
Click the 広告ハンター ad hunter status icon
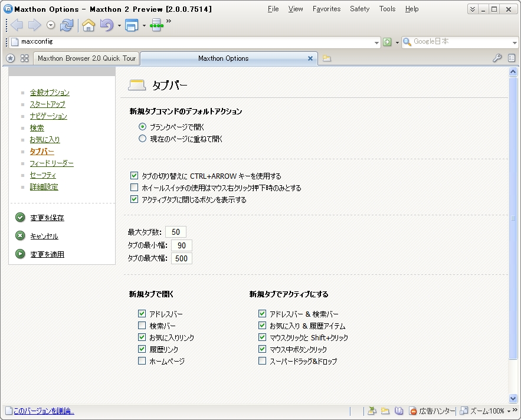412,411
